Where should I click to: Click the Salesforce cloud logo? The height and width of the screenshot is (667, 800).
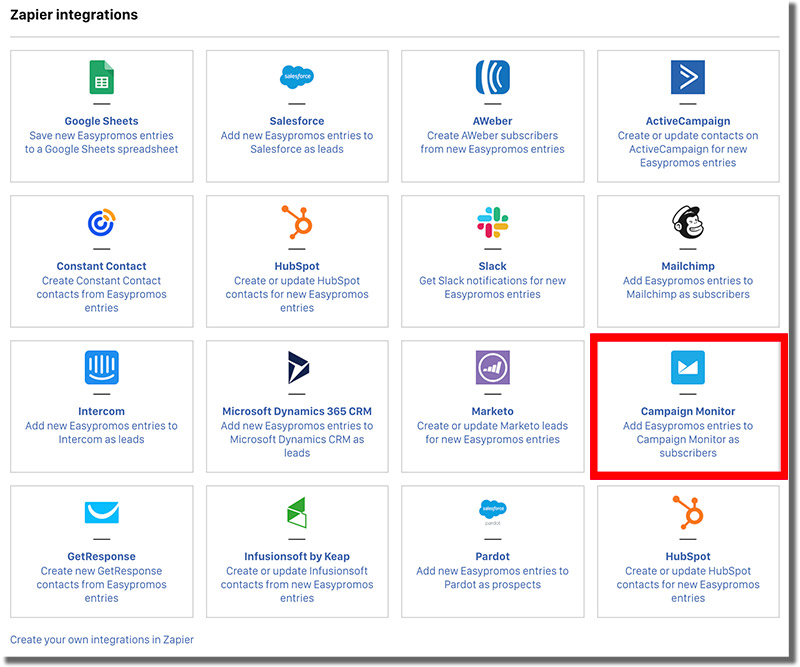coord(297,77)
